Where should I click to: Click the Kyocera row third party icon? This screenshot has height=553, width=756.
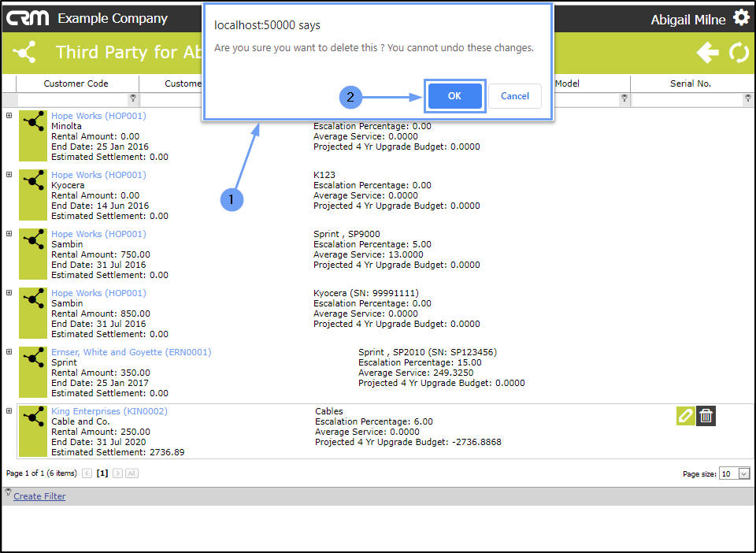[33, 195]
